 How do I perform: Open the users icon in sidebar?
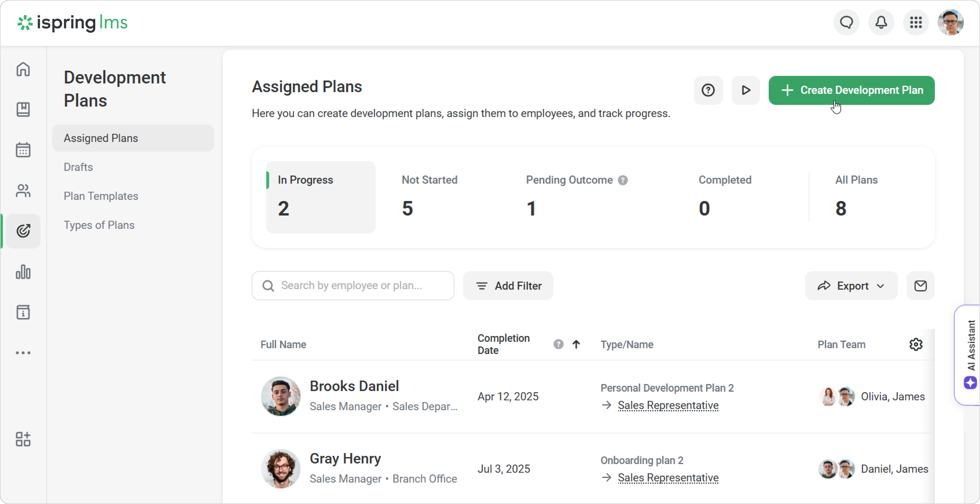[x=23, y=190]
